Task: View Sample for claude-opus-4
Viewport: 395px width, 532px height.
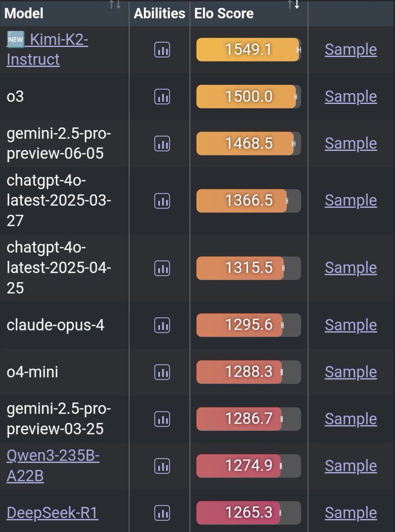Action: pos(351,325)
